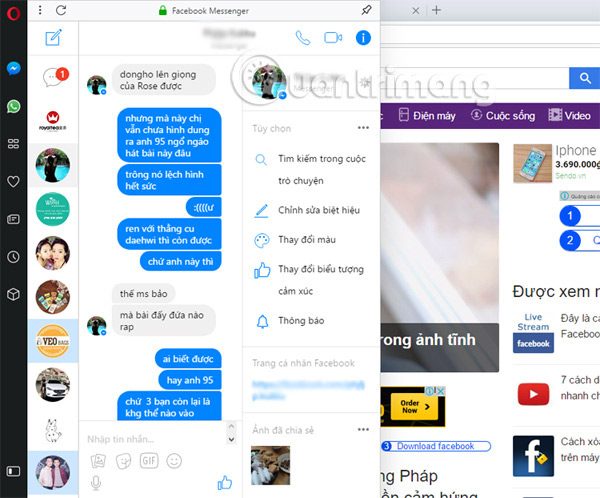This screenshot has height=498, width=600.
Task: Start a voice call
Action: tap(303, 38)
